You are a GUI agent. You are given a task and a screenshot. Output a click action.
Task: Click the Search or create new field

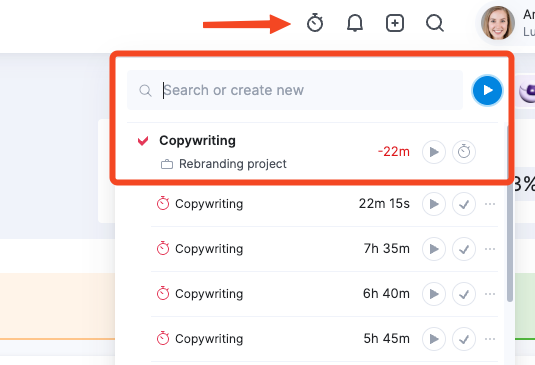(295, 90)
